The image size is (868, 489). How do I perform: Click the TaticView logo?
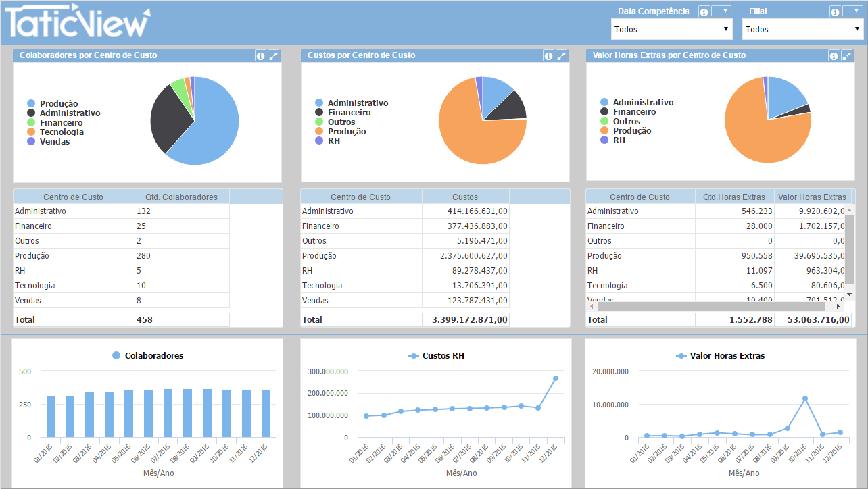tap(78, 22)
